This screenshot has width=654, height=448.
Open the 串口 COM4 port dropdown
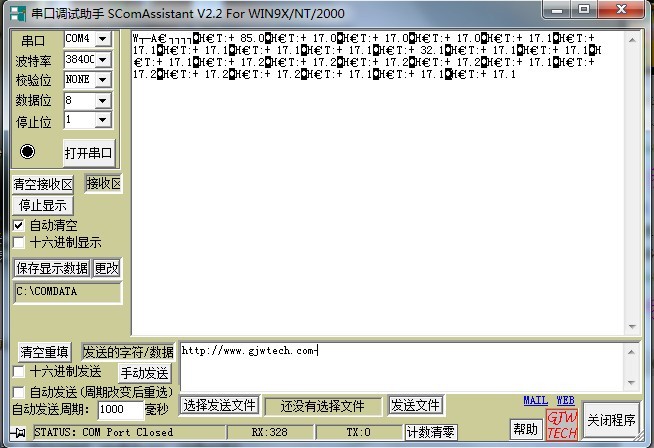point(103,39)
